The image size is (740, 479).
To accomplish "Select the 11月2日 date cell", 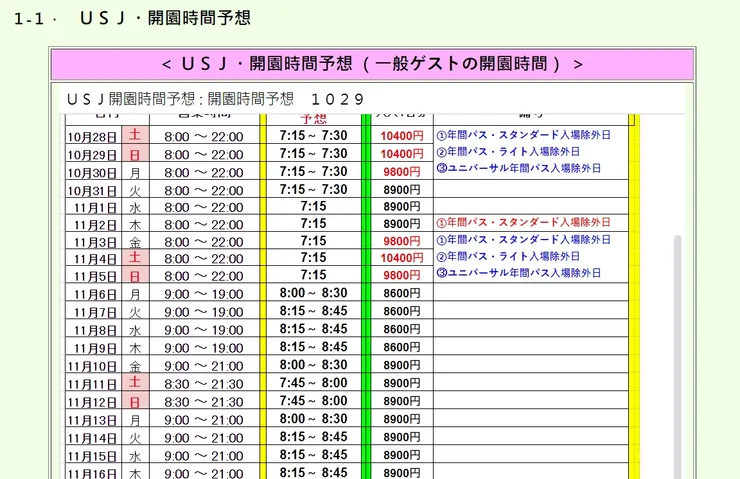I will (x=92, y=224).
